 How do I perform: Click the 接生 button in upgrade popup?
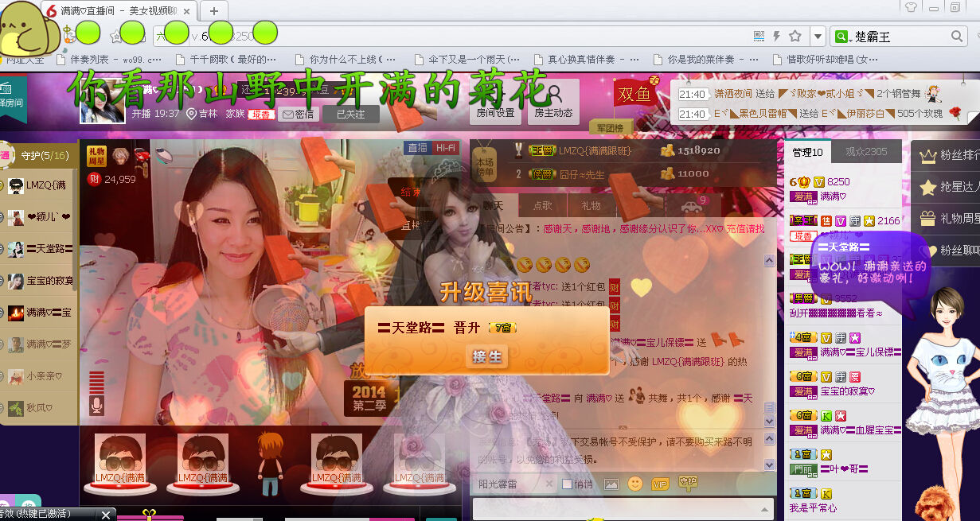pyautogui.click(x=486, y=356)
